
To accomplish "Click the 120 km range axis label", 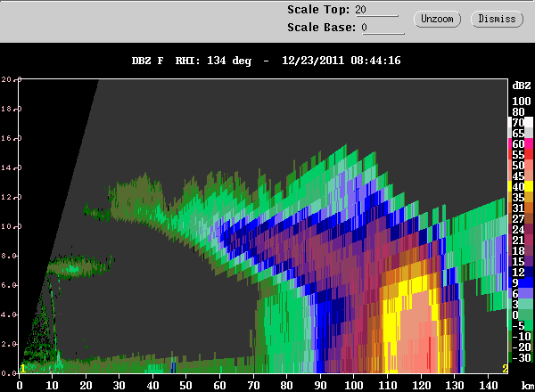I will (x=421, y=386).
